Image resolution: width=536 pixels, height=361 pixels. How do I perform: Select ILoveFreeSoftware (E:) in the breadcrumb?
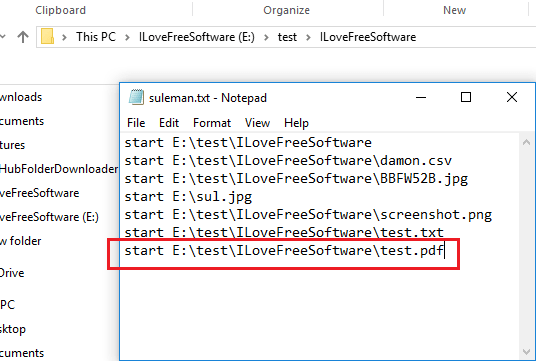click(x=197, y=37)
